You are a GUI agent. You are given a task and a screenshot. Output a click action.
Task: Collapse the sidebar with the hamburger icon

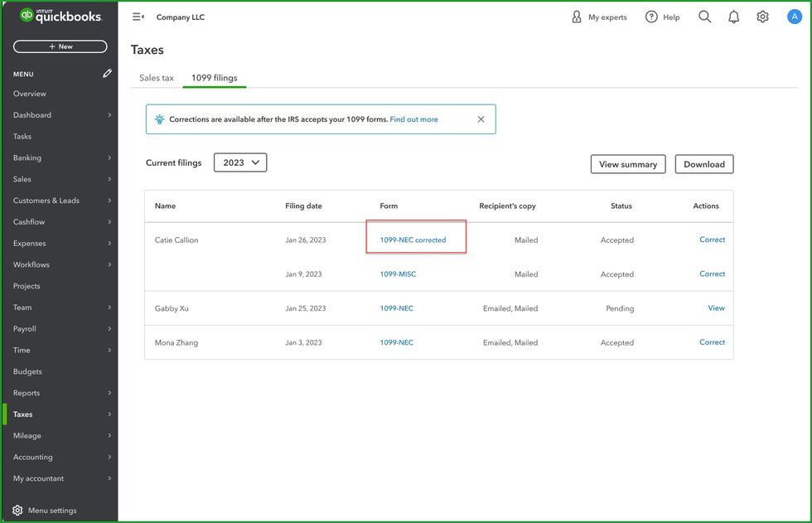pos(138,17)
